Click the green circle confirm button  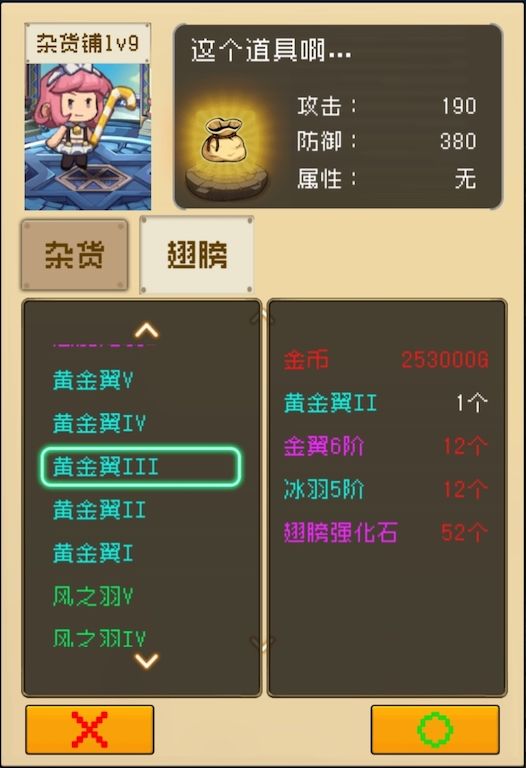[435, 729]
